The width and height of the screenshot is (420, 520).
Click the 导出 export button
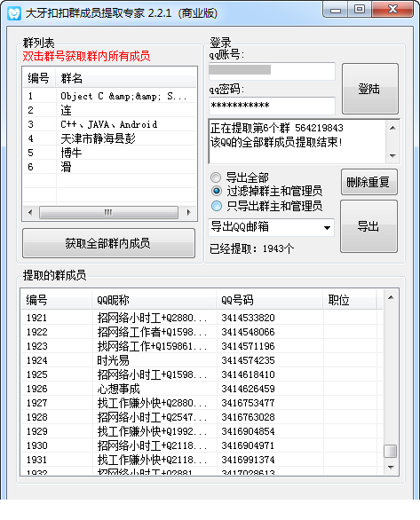coord(368,226)
